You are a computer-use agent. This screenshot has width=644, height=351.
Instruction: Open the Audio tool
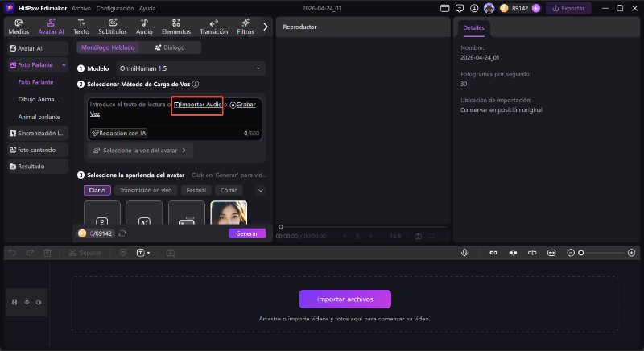(x=144, y=27)
